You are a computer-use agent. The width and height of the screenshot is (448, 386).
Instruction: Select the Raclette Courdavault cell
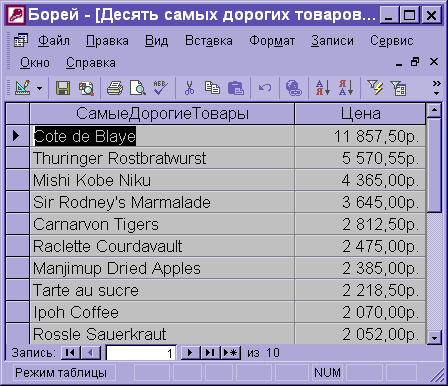click(162, 246)
